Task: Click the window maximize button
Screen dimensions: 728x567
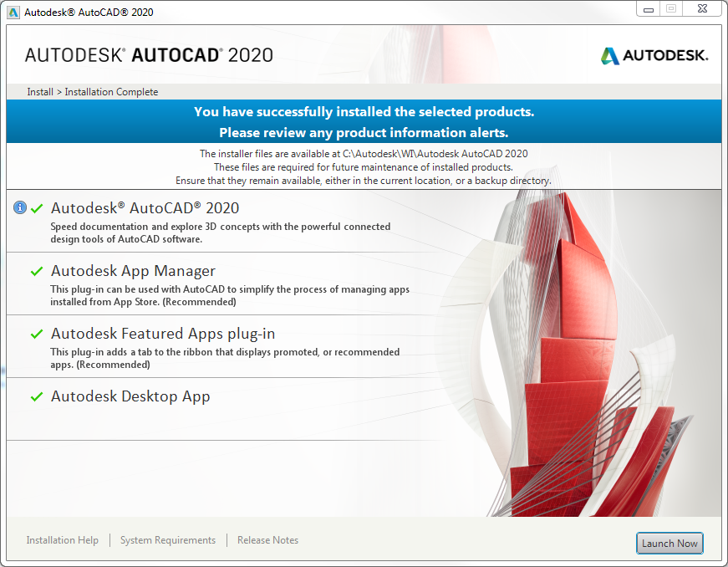Action: [x=670, y=8]
